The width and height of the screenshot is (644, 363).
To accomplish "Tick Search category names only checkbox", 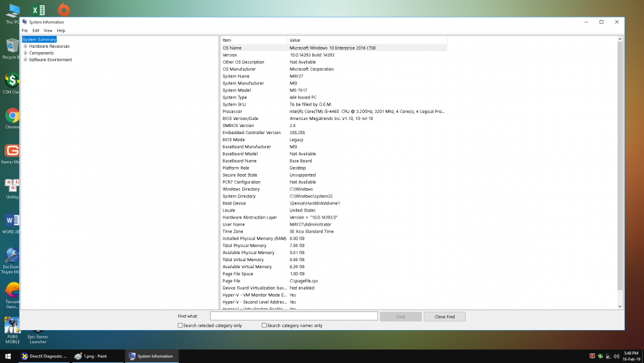I will click(264, 326).
